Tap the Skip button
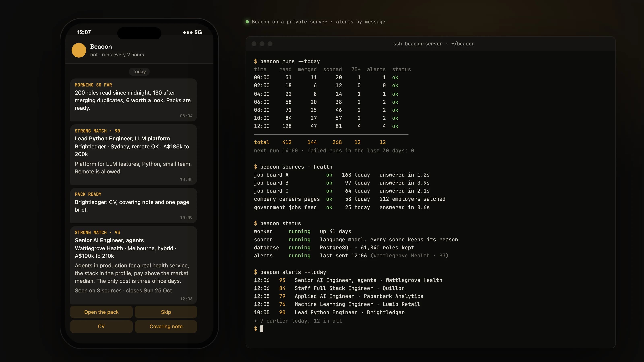 (166, 312)
